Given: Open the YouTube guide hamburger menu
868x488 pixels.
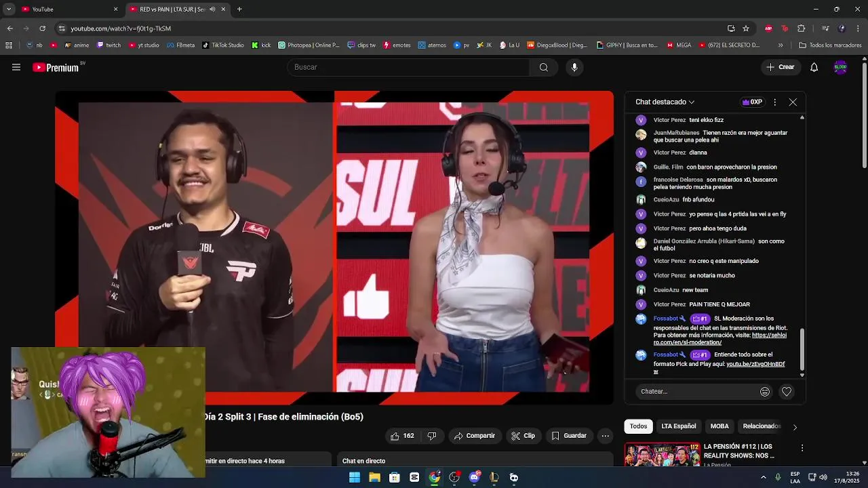Looking at the screenshot, I should (16, 67).
